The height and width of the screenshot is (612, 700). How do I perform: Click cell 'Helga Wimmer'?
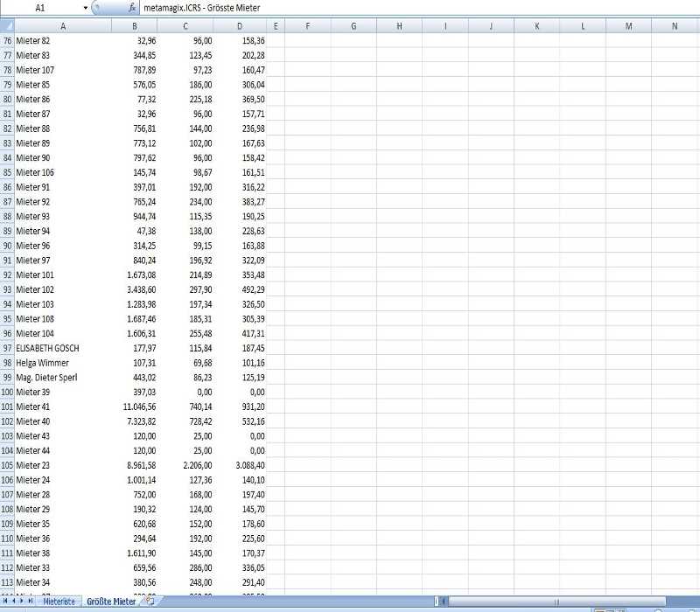pyautogui.click(x=63, y=363)
